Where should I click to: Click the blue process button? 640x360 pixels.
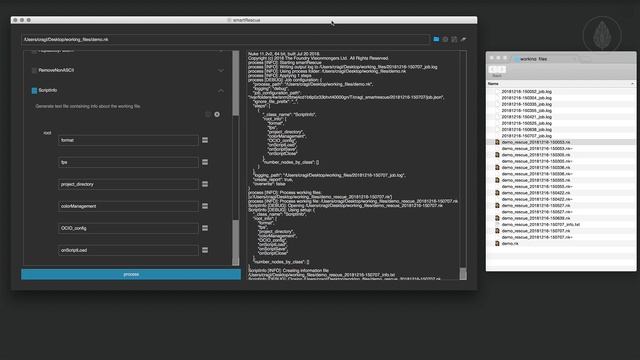(131, 274)
